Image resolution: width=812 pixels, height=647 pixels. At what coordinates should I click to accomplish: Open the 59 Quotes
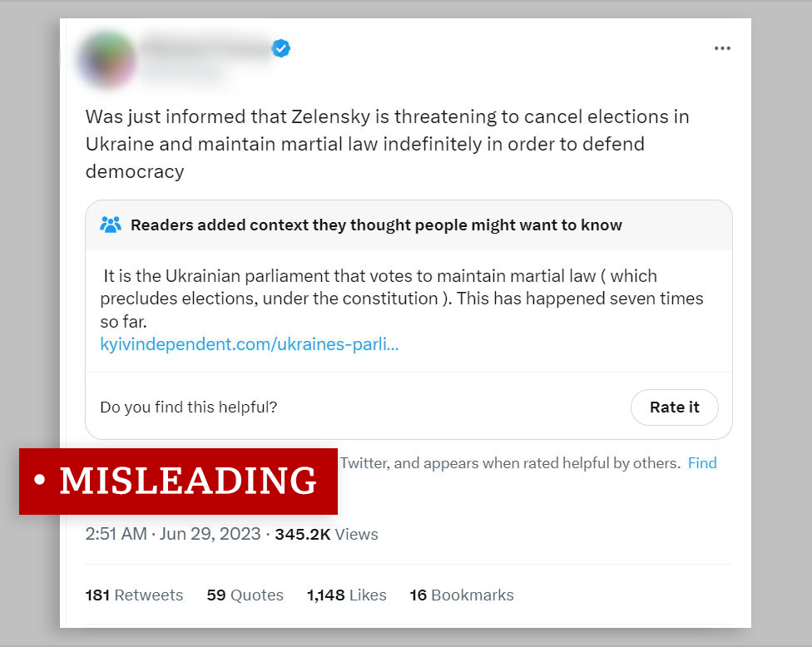(x=245, y=595)
